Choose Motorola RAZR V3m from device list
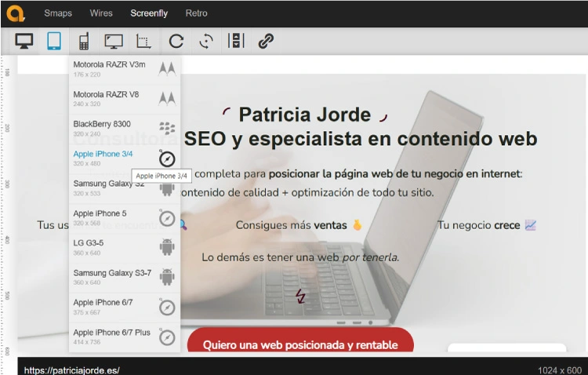This screenshot has width=588, height=375. (x=125, y=69)
